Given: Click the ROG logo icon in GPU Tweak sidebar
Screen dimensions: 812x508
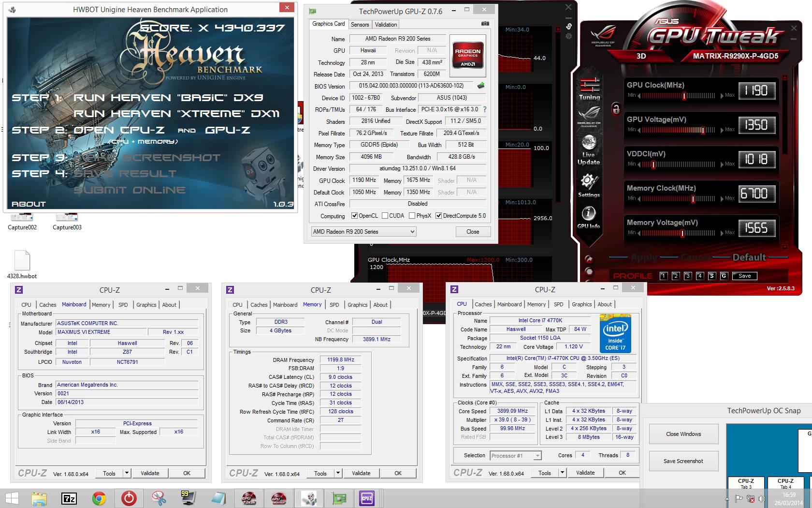Looking at the screenshot, I should click(x=589, y=117).
